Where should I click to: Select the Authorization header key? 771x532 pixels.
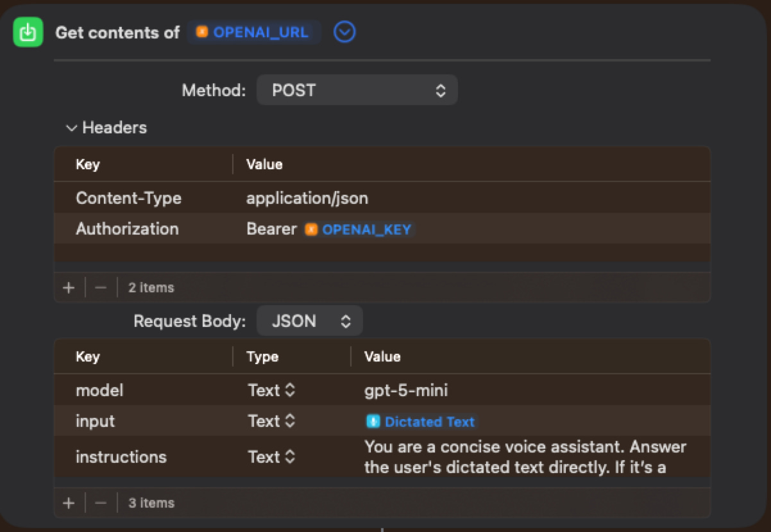click(127, 229)
